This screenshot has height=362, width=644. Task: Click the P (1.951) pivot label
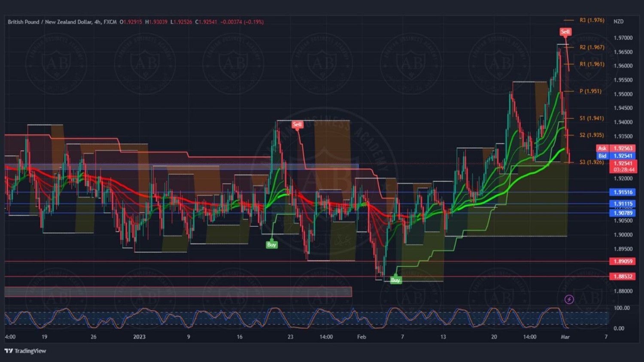click(x=590, y=91)
